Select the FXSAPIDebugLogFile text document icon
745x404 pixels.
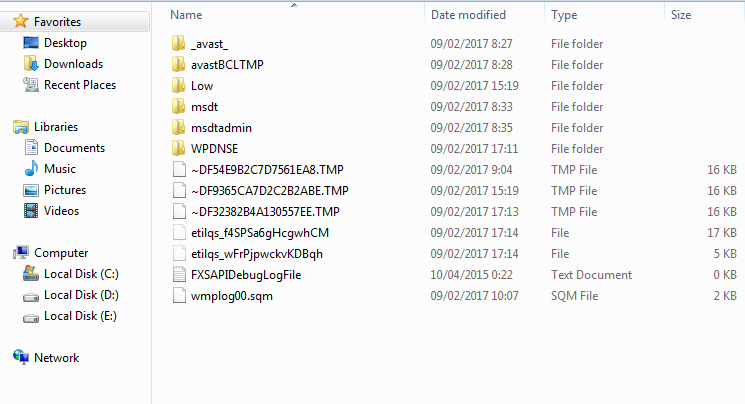pos(179,275)
